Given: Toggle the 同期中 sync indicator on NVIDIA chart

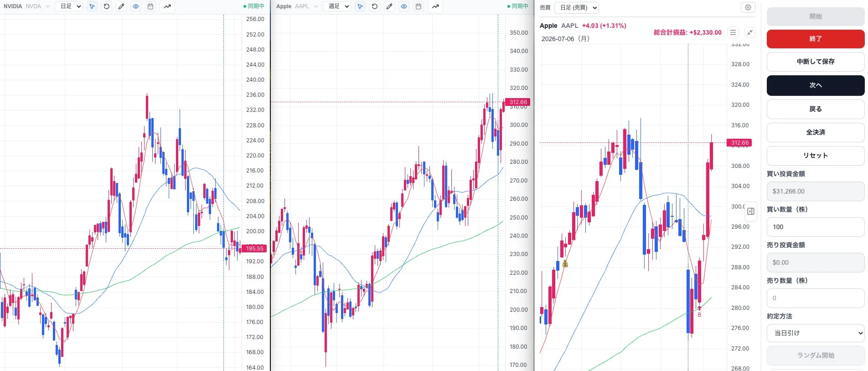Looking at the screenshot, I should 254,6.
